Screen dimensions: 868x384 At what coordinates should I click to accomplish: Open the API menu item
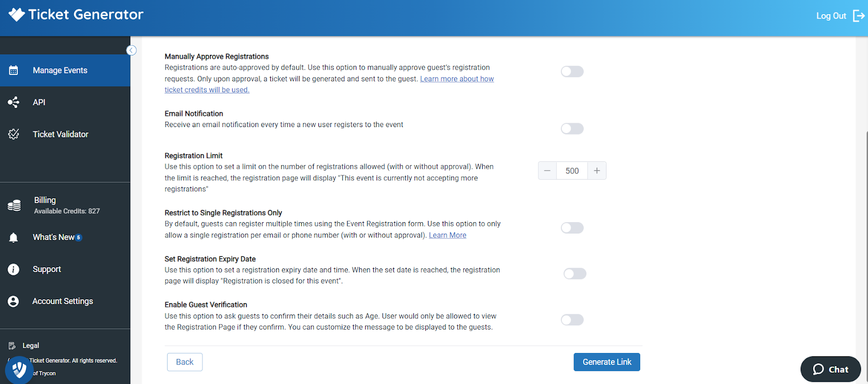(x=65, y=102)
